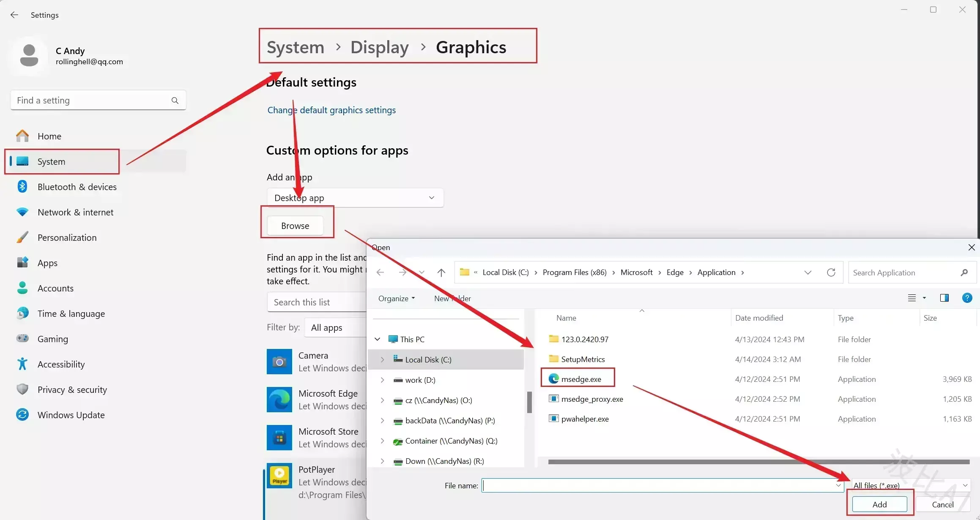980x520 pixels.
Task: Focus the Search this list field
Action: [317, 302]
